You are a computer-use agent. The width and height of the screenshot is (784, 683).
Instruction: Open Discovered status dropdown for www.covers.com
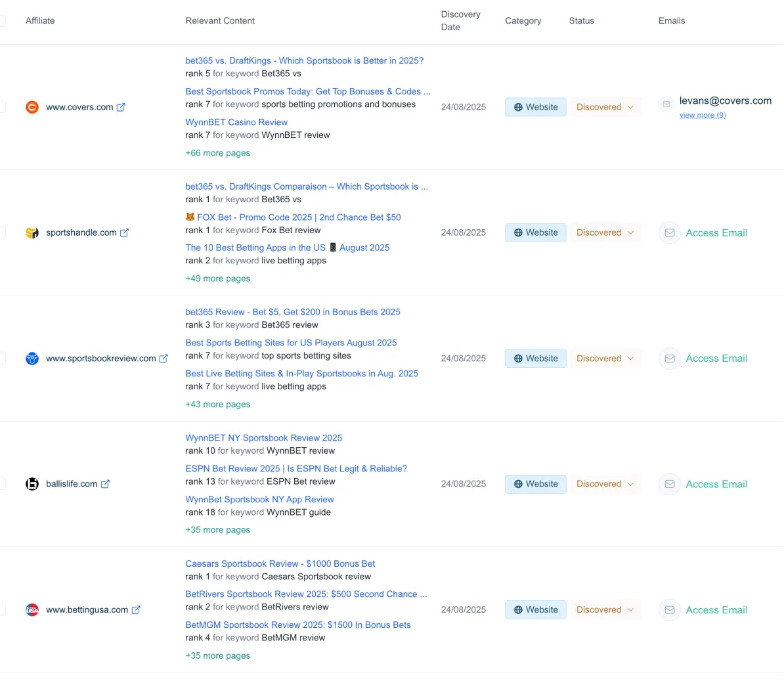point(605,107)
